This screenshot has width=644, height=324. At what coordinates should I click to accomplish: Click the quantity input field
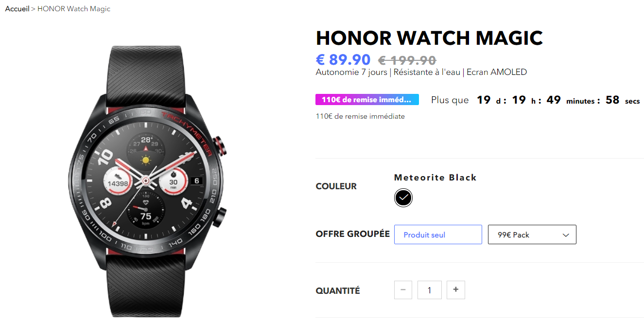pos(430,290)
